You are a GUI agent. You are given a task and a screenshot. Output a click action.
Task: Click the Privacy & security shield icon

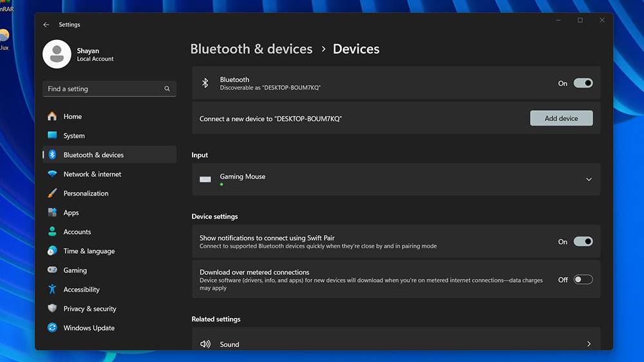[x=52, y=308]
